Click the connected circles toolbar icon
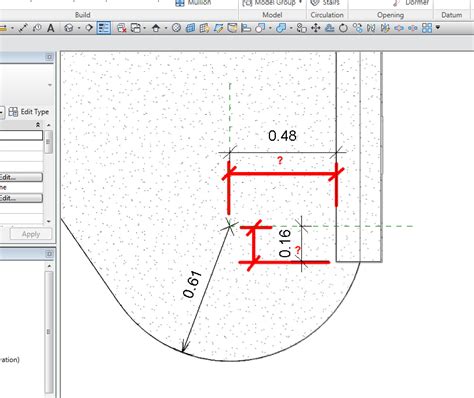The height and width of the screenshot is (398, 474). tap(357, 28)
